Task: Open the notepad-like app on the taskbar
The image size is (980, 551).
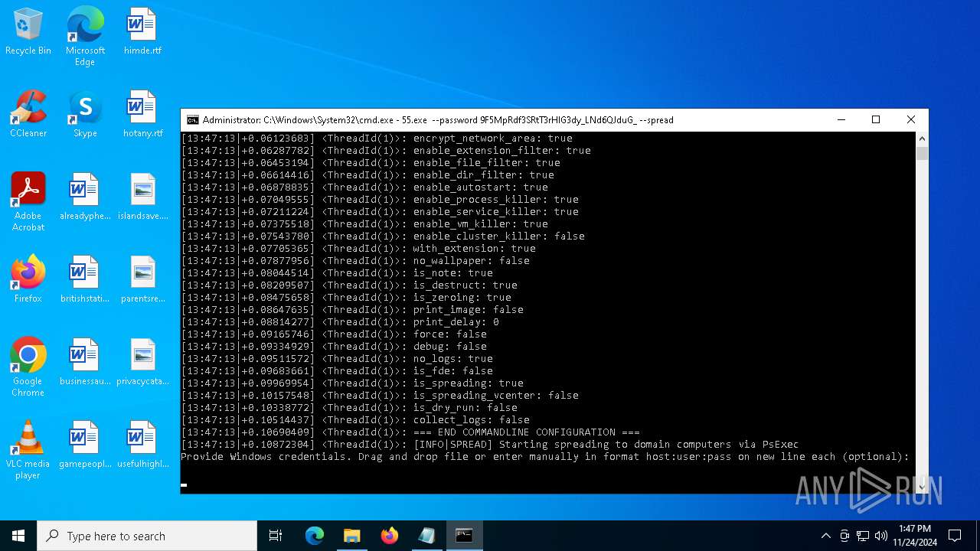Action: [426, 536]
